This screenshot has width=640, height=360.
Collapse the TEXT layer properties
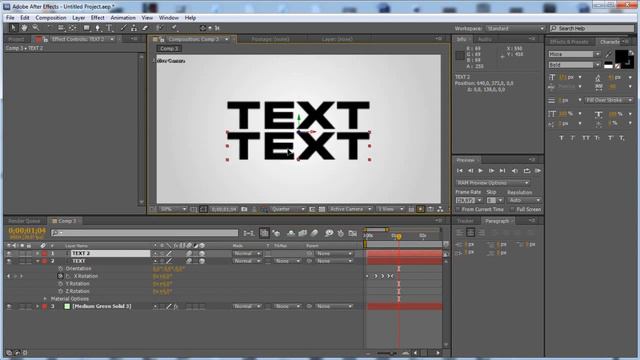(x=38, y=261)
